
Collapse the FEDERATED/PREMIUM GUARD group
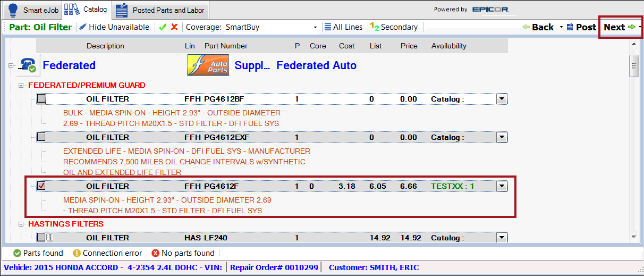[x=21, y=85]
